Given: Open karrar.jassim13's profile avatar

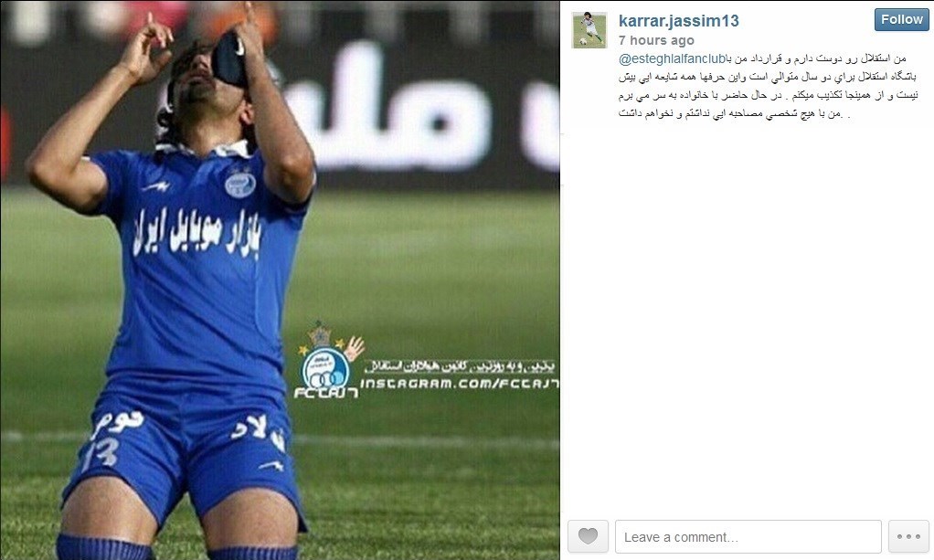Looking at the screenshot, I should pos(589,30).
